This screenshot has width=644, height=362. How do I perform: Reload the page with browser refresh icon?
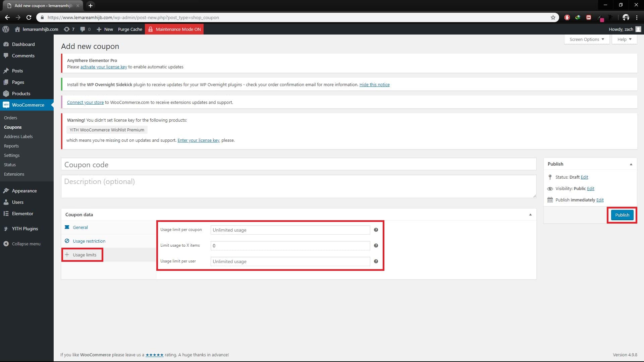click(x=29, y=17)
